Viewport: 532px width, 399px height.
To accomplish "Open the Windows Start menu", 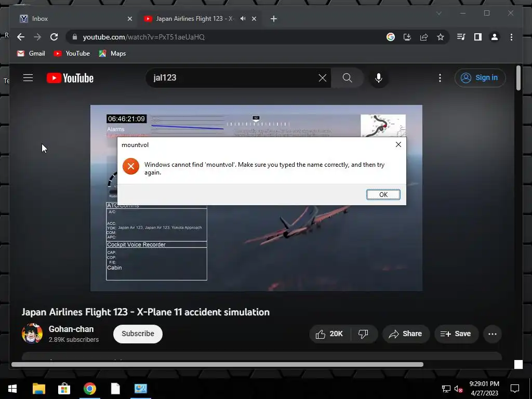I will pos(12,389).
